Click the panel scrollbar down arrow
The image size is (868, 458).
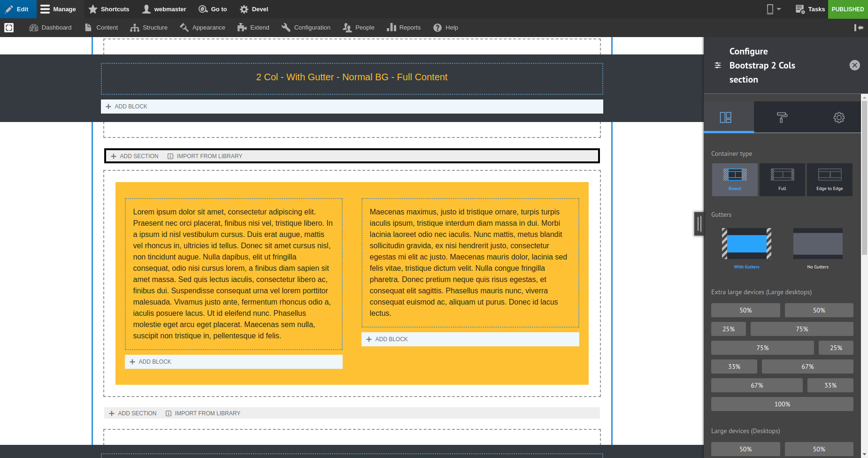pyautogui.click(x=864, y=453)
